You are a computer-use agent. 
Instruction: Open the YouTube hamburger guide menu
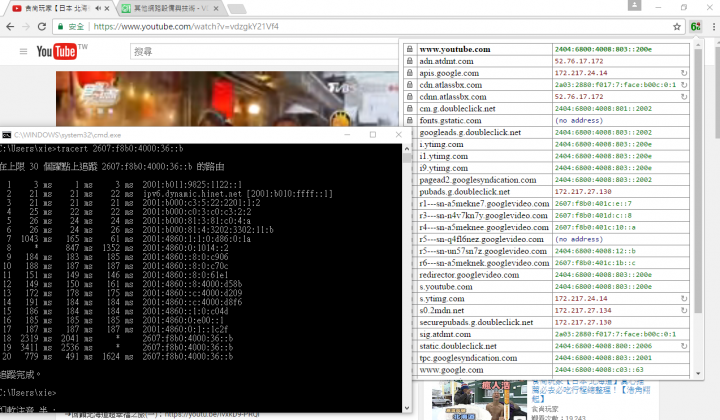point(23,51)
